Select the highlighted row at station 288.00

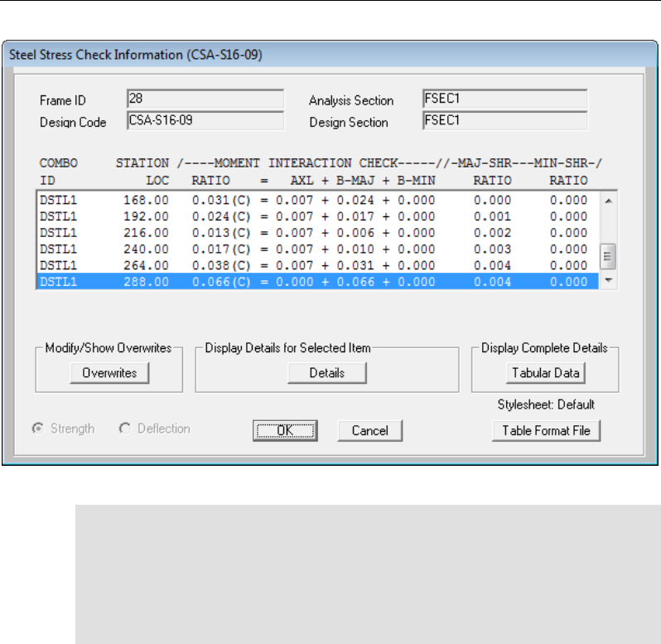click(318, 281)
